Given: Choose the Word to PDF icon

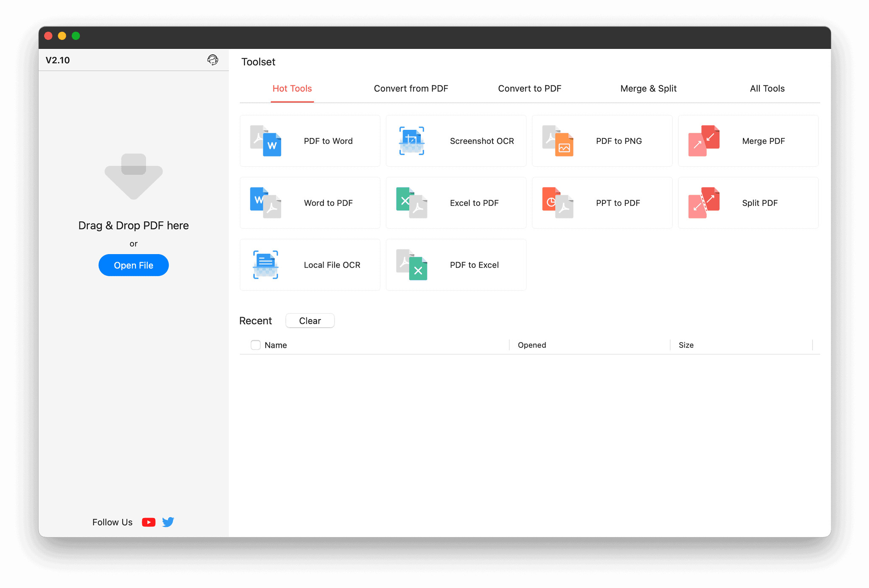Looking at the screenshot, I should [266, 203].
